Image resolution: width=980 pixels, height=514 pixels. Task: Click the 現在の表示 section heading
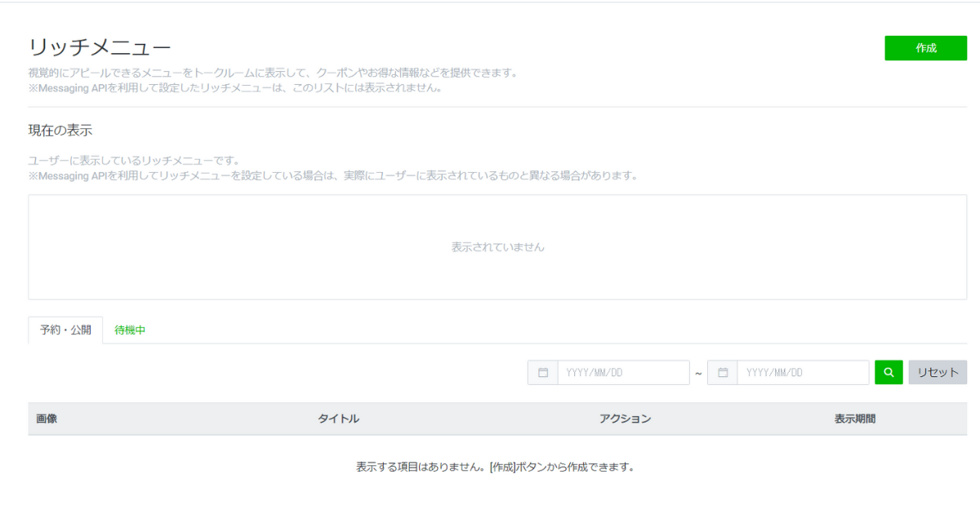60,131
